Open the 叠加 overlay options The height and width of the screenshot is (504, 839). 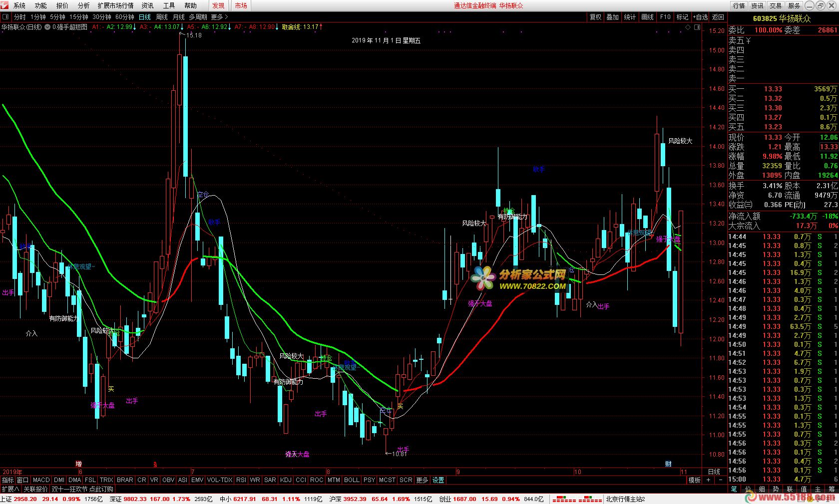[x=613, y=17]
